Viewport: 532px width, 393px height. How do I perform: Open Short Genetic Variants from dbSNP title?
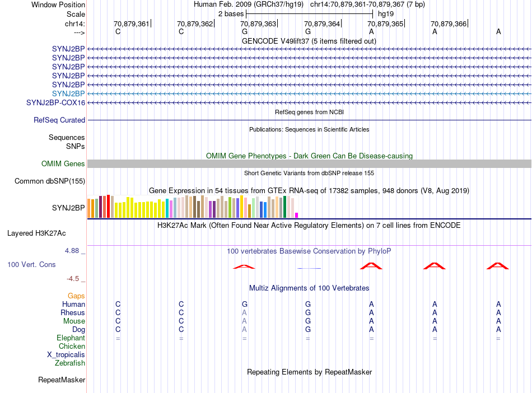pos(309,173)
